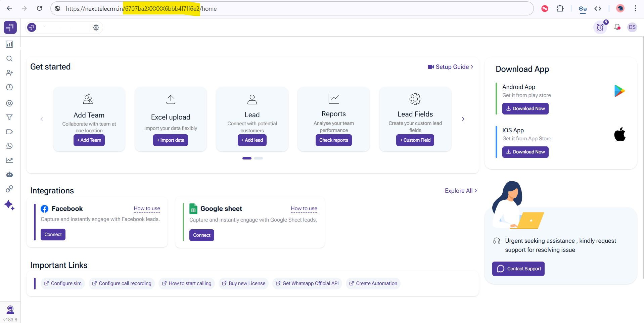The width and height of the screenshot is (644, 323).
Task: Click the Google Play store icon
Action: pyautogui.click(x=619, y=91)
